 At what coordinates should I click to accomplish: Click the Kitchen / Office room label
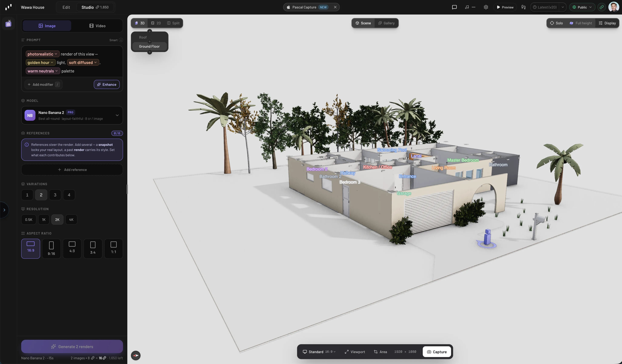(377, 167)
